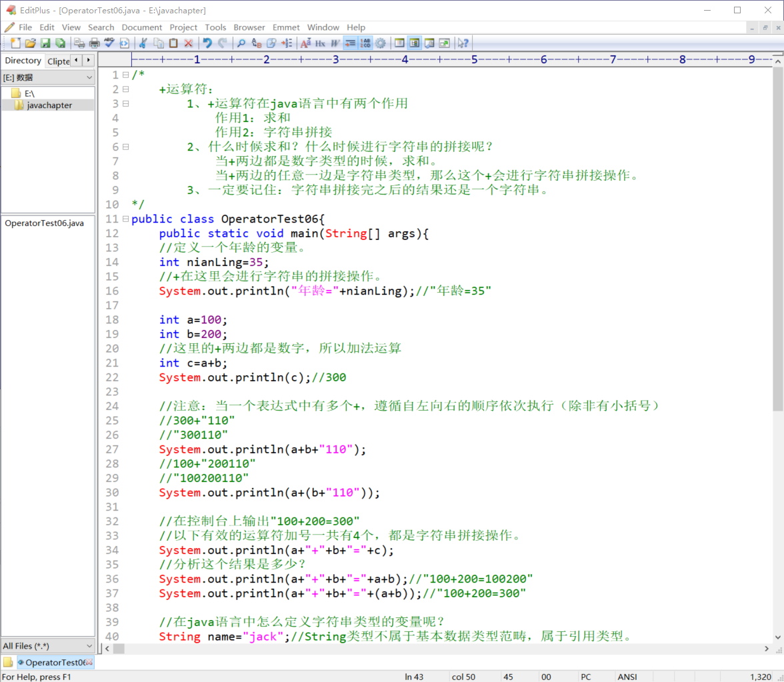Click the Paste clipboard icon
784x682 pixels.
pos(173,43)
